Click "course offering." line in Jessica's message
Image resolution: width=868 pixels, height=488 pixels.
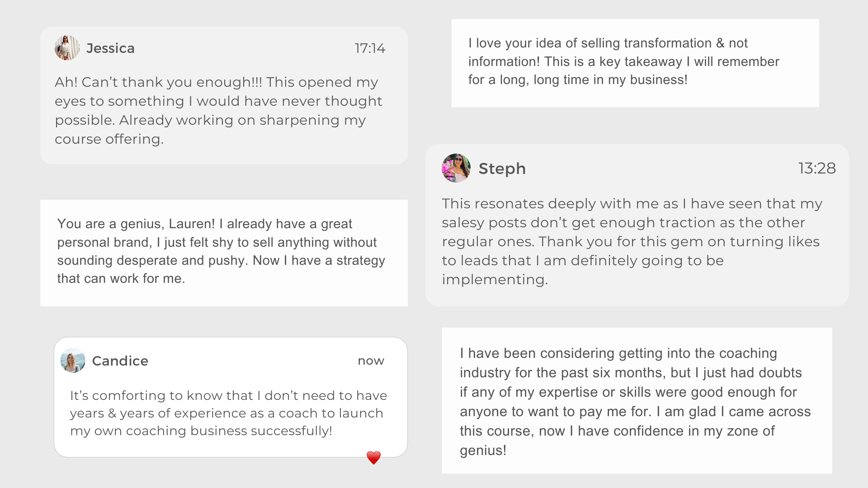click(109, 139)
